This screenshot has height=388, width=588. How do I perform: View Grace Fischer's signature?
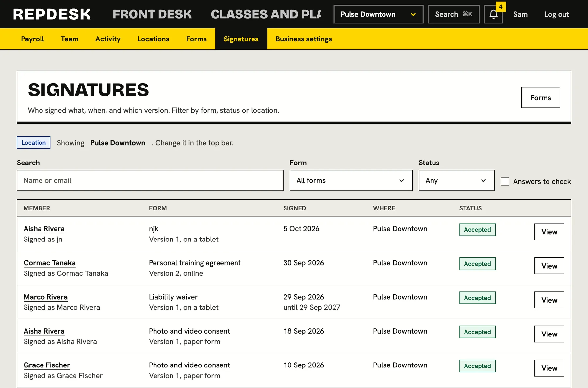pos(549,368)
